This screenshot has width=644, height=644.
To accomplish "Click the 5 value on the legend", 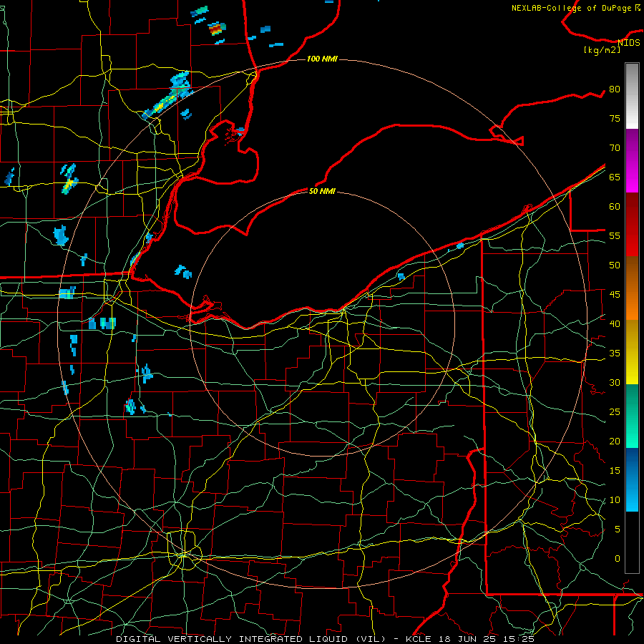I will coord(618,529).
